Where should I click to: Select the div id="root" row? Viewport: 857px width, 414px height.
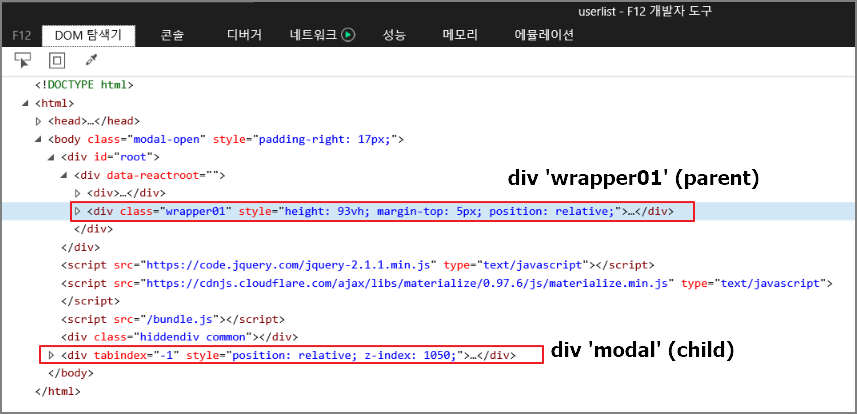point(110,158)
